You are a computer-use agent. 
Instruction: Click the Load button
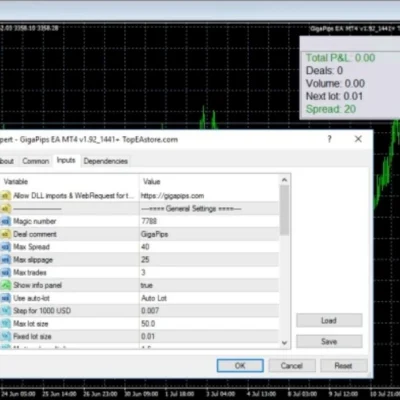tap(329, 320)
